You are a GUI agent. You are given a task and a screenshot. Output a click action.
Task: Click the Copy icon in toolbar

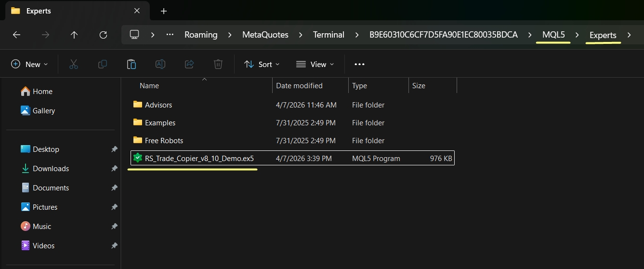point(103,64)
